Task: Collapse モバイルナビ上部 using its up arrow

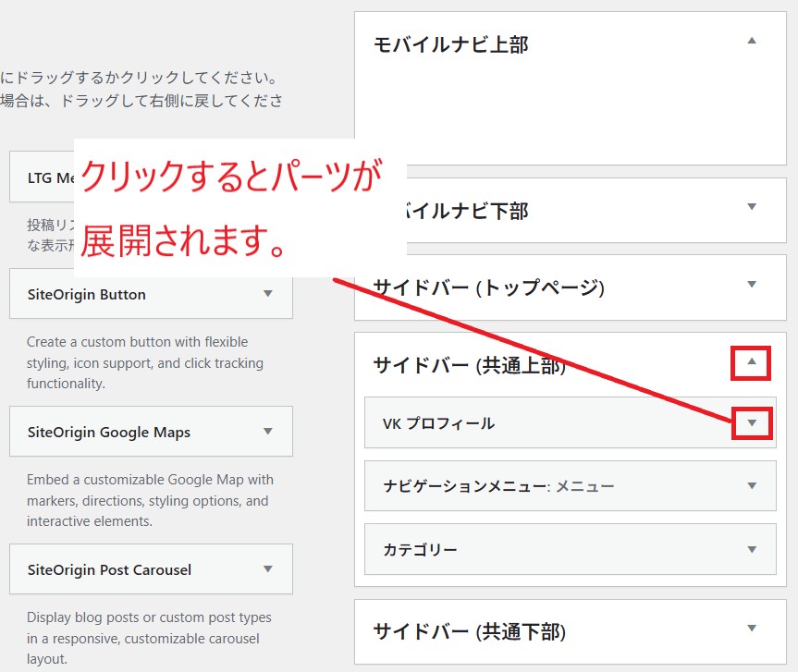Action: pyautogui.click(x=752, y=41)
